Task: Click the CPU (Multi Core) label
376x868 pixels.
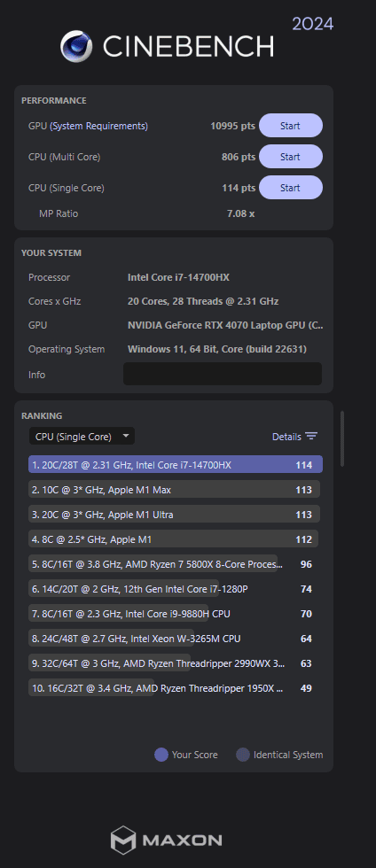Action: pyautogui.click(x=65, y=158)
